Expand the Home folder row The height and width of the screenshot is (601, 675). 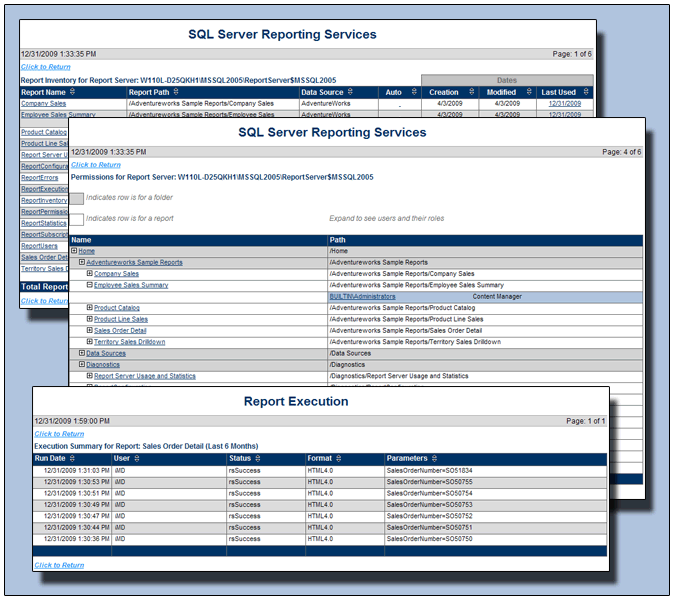pos(74,251)
